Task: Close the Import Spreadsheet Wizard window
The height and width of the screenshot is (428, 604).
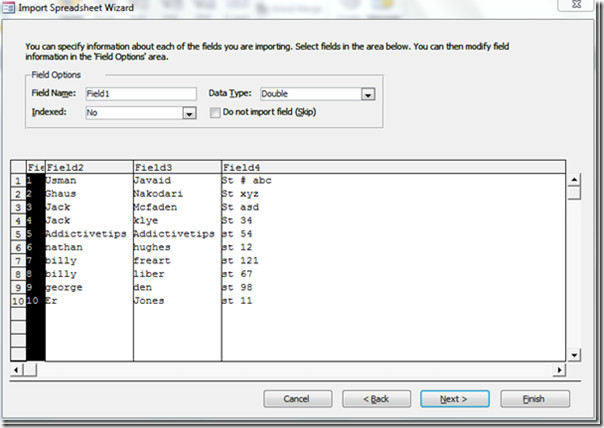Action: pyautogui.click(x=576, y=5)
